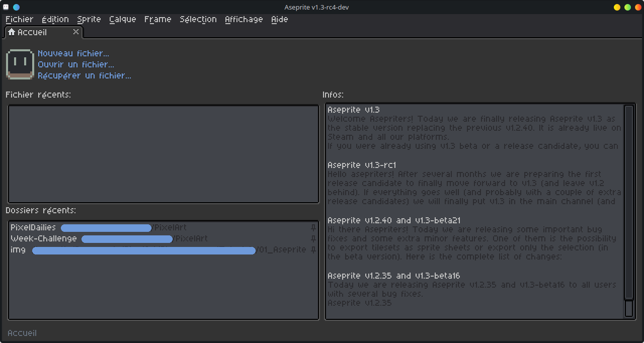Open the Edition menu
Screen dimensions: 644x343
point(55,19)
